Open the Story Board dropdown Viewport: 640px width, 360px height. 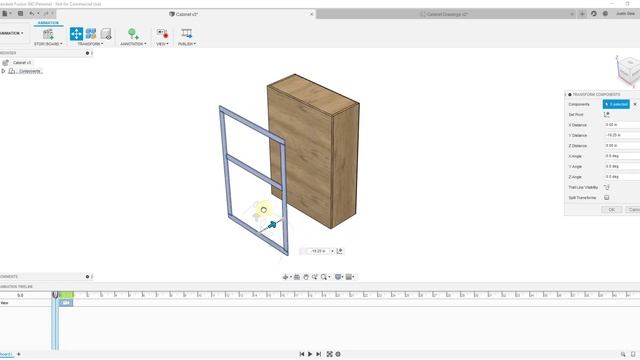[48, 44]
